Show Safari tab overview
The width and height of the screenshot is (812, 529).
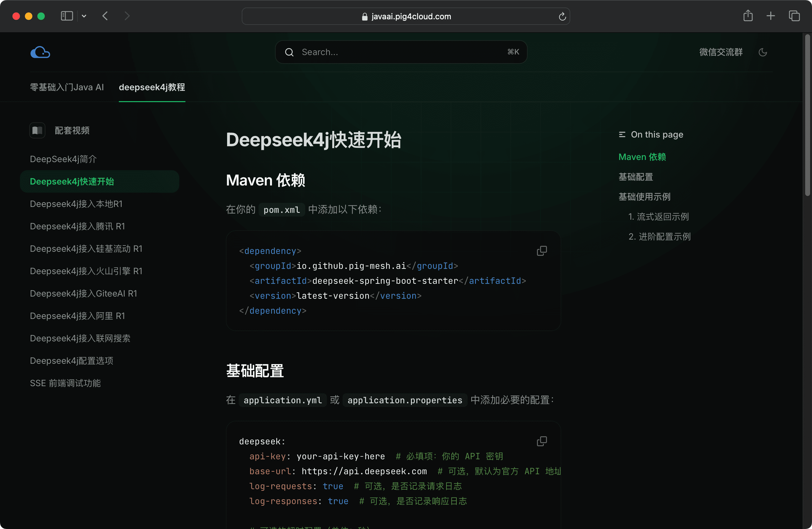coord(794,16)
